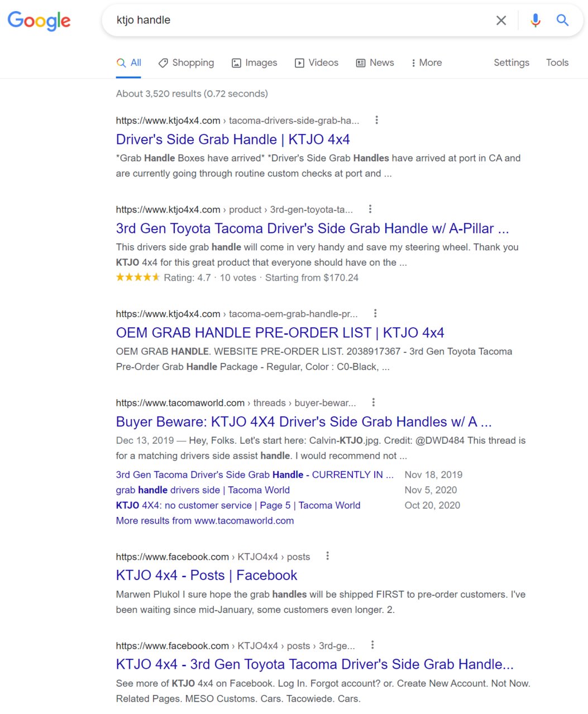The height and width of the screenshot is (714, 588).
Task: Click the 'Starting from $170.24' price text
Action: (x=312, y=278)
